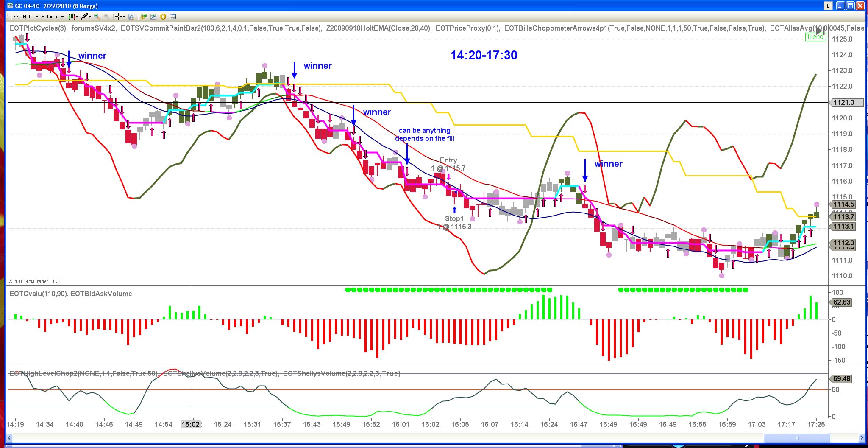868x448 pixels.
Task: Open the green chart trader icon
Action: (144, 17)
